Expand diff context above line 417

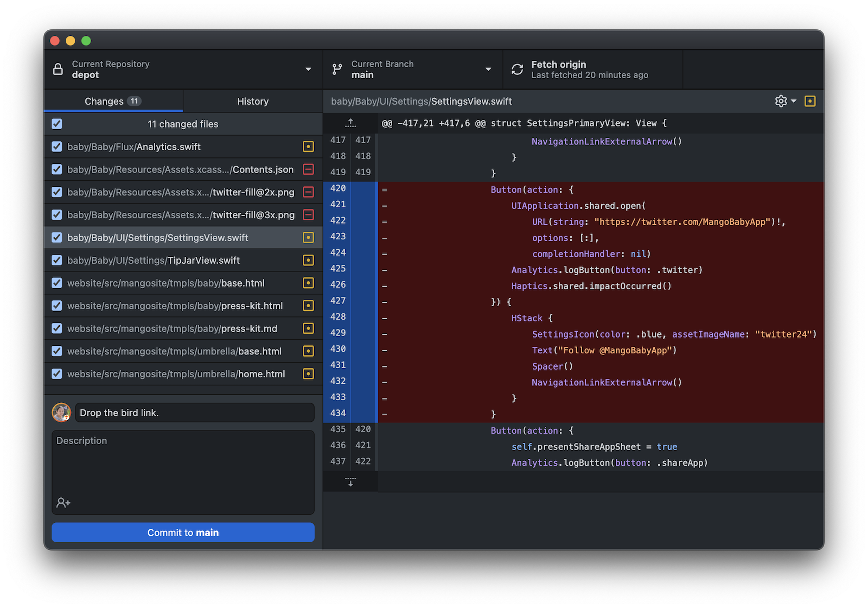tap(350, 123)
